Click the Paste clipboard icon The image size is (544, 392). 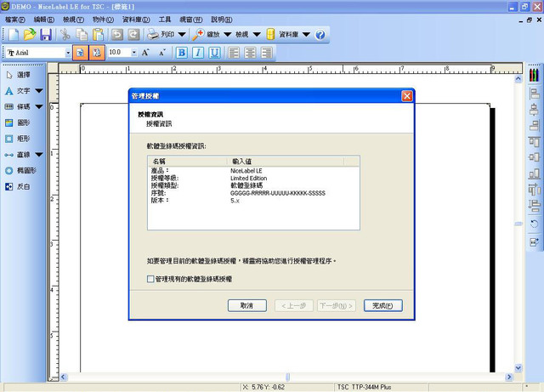coord(99,35)
